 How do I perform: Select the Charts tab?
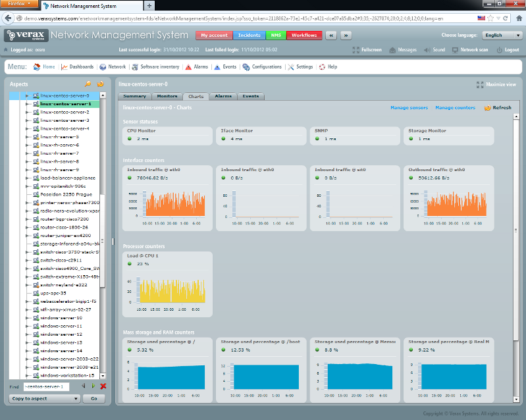(196, 96)
